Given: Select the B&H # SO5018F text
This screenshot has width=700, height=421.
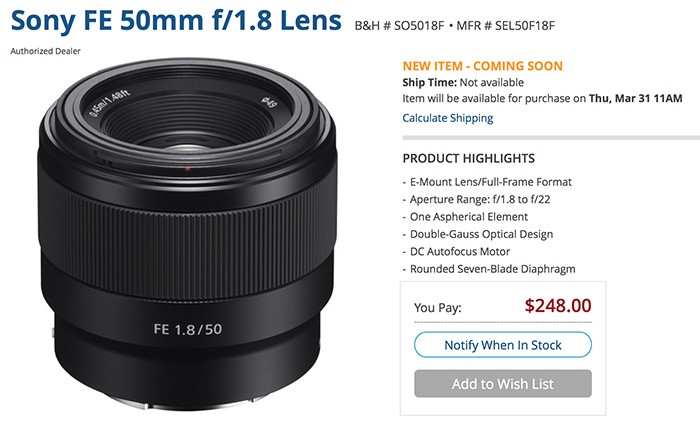Looking at the screenshot, I should point(400,26).
